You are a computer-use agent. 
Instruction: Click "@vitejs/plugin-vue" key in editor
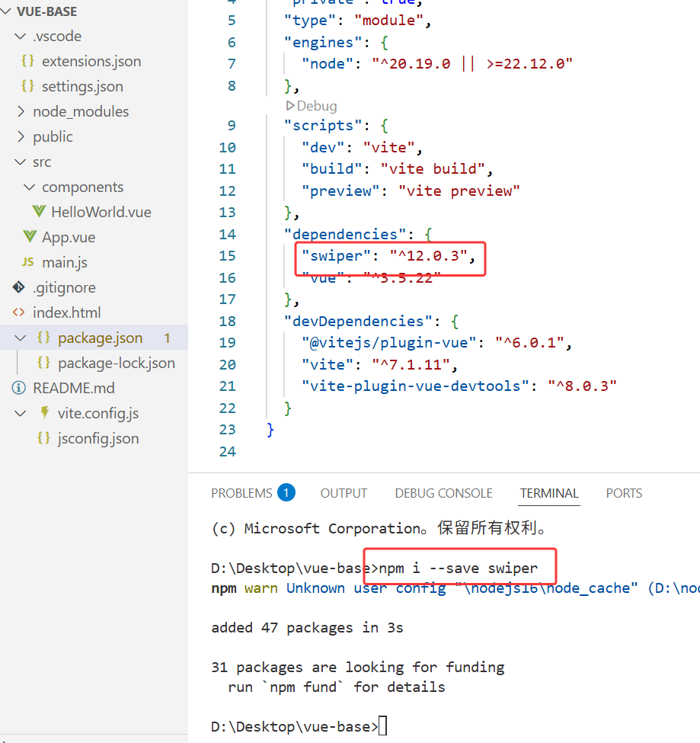click(x=388, y=342)
